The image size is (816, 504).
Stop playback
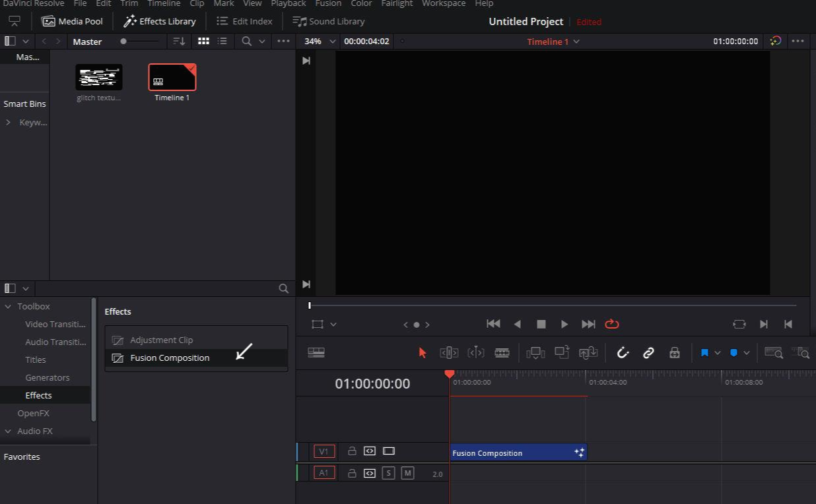pyautogui.click(x=541, y=324)
